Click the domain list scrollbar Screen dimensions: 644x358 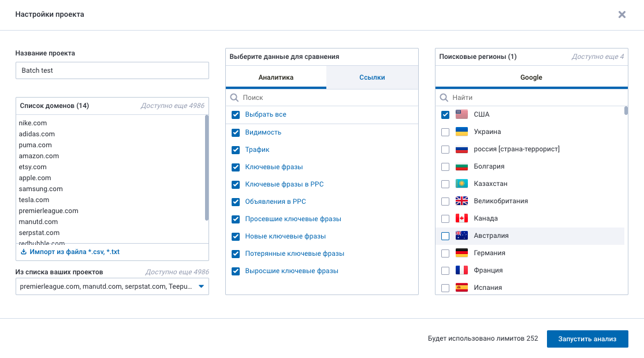[x=207, y=167]
